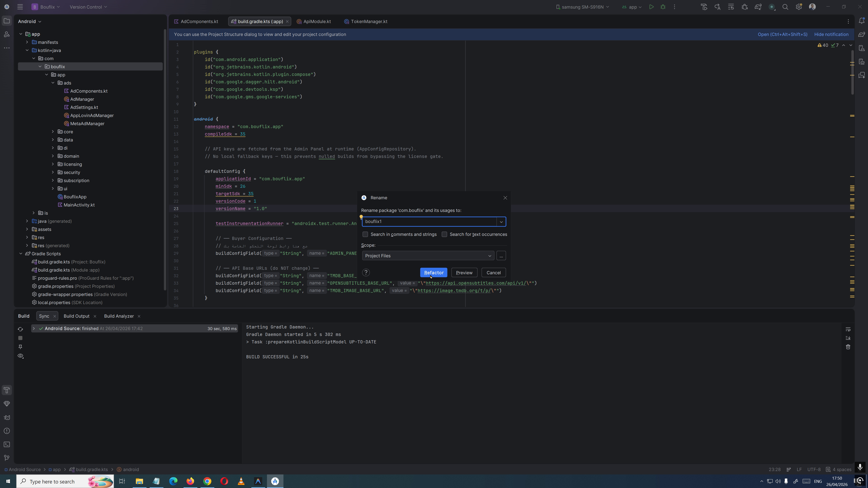The height and width of the screenshot is (488, 868).
Task: Enable Search for text occurrences
Action: [444, 234]
